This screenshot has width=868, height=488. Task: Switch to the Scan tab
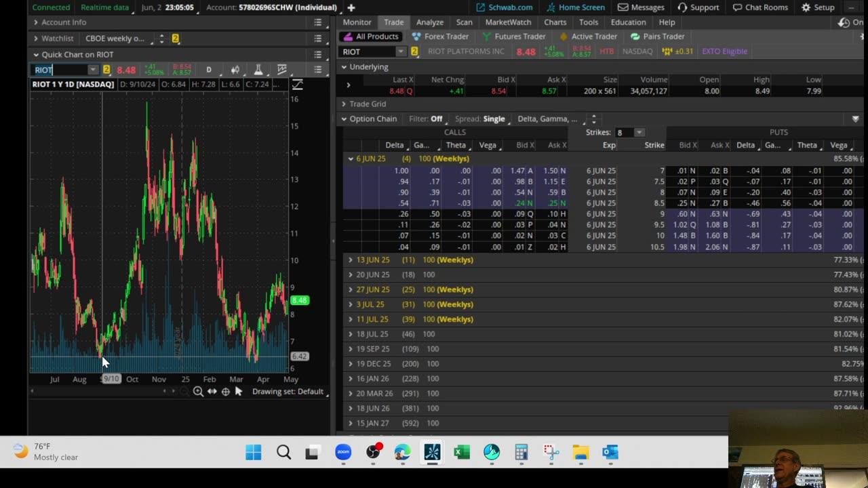coord(465,22)
